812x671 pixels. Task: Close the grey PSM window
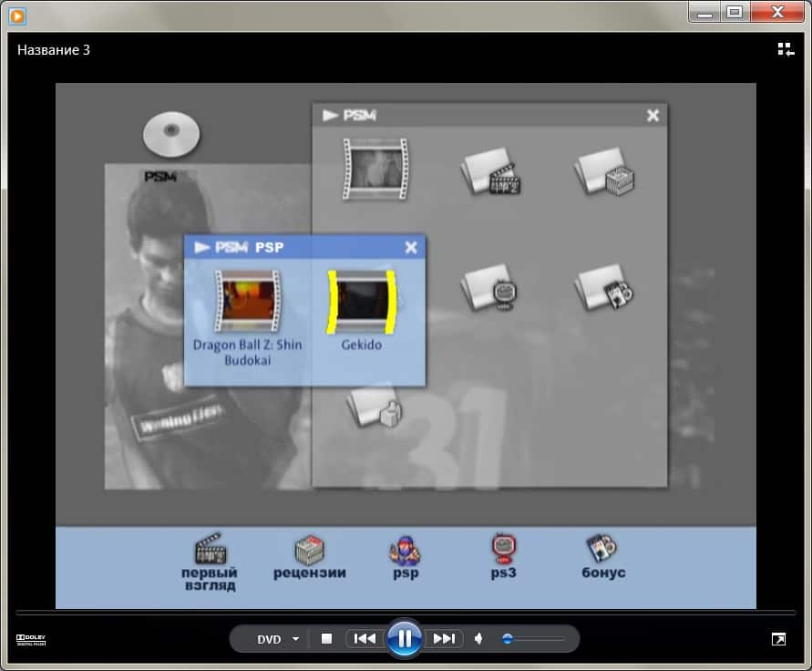point(653,115)
